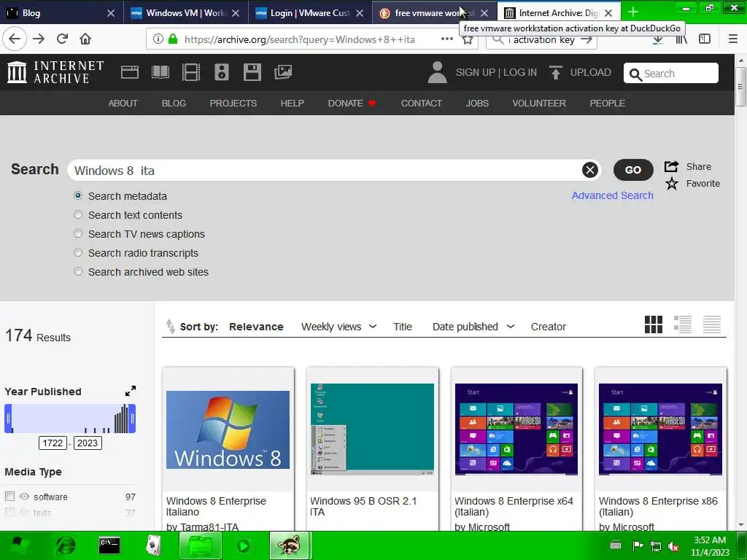This screenshot has width=747, height=560.
Task: Click the Share icon
Action: coord(671,166)
